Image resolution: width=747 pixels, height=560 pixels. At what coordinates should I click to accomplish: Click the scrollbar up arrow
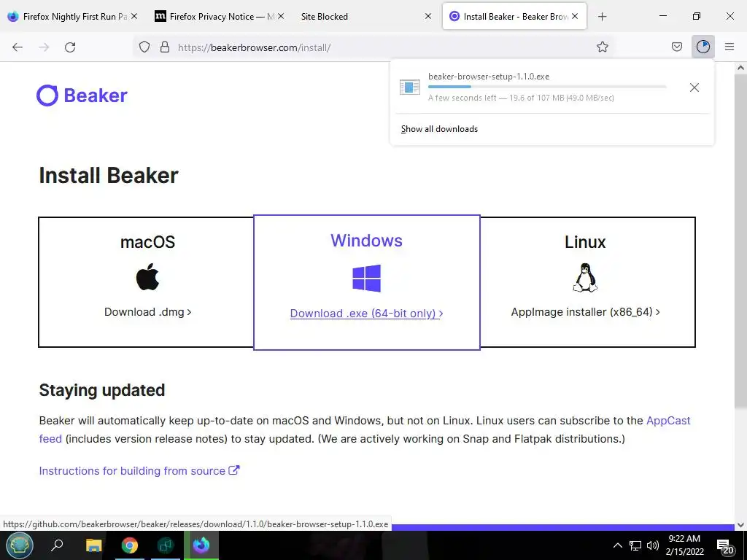click(x=740, y=68)
